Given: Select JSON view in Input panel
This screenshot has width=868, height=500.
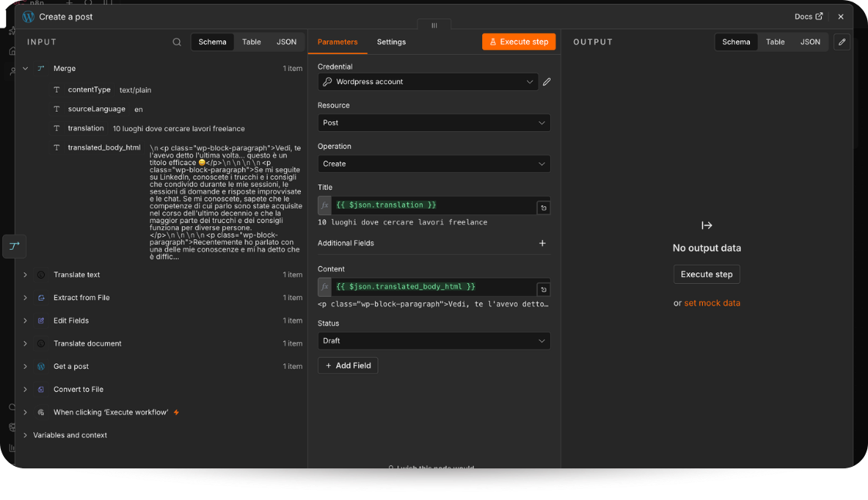Looking at the screenshot, I should point(286,42).
